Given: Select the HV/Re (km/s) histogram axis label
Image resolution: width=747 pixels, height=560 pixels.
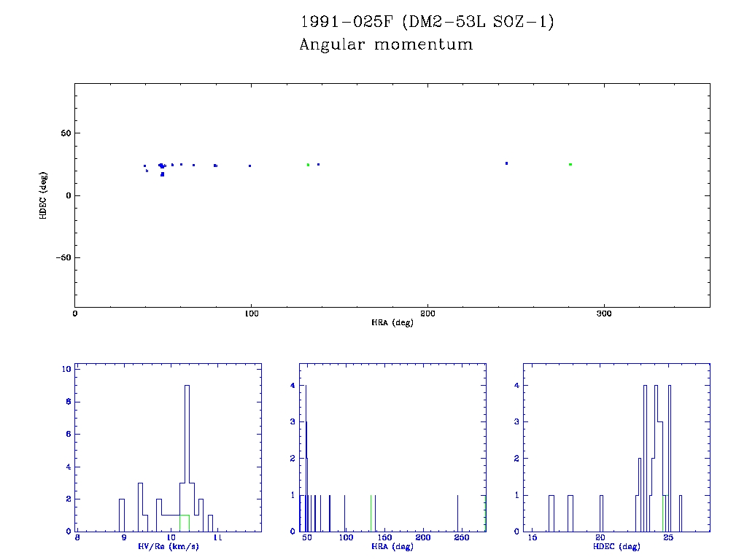Looking at the screenshot, I should (168, 546).
